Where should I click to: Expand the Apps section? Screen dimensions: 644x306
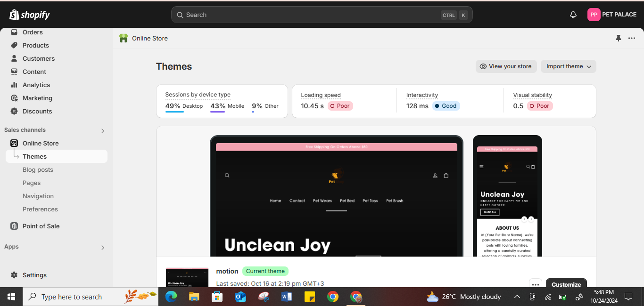(x=103, y=247)
